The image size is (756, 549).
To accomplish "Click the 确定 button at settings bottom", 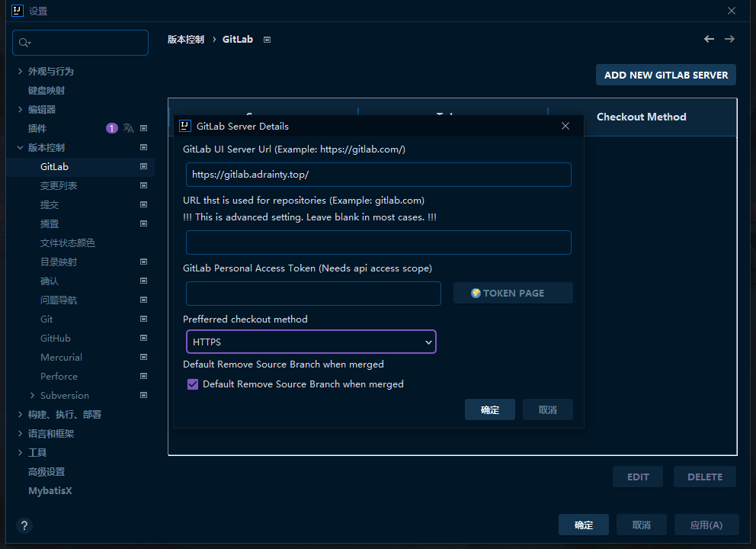I will (x=584, y=525).
